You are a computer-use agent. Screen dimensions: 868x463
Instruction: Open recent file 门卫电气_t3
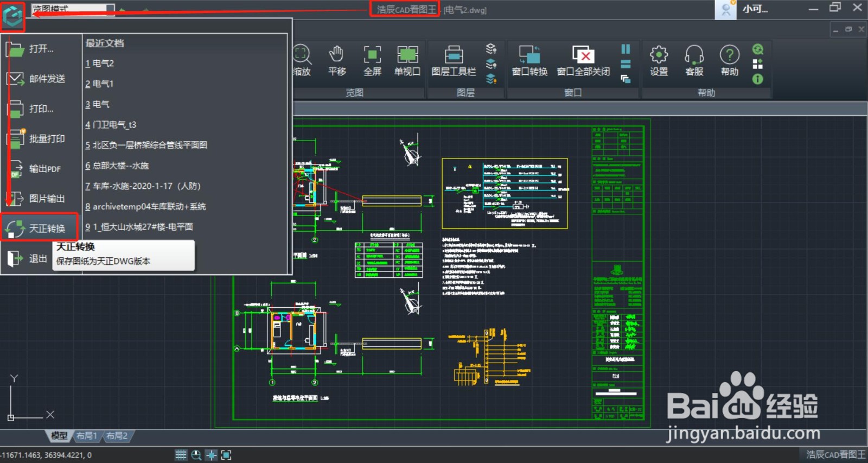click(x=111, y=125)
